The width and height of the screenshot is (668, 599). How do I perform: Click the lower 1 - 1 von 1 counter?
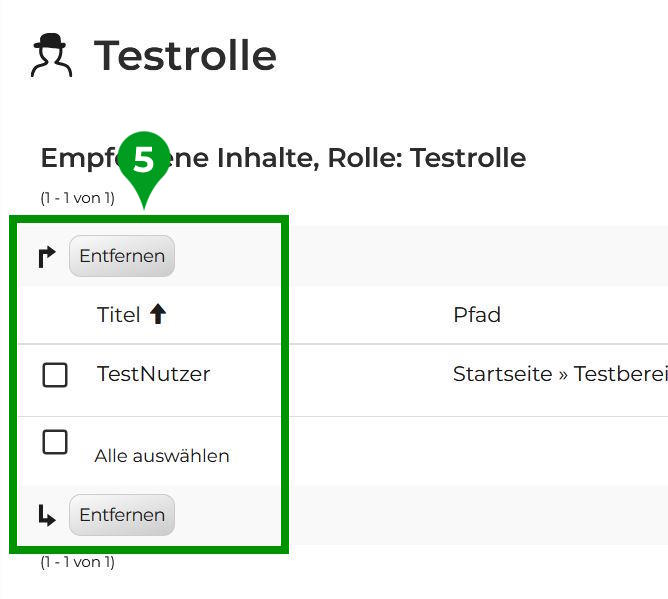click(77, 562)
